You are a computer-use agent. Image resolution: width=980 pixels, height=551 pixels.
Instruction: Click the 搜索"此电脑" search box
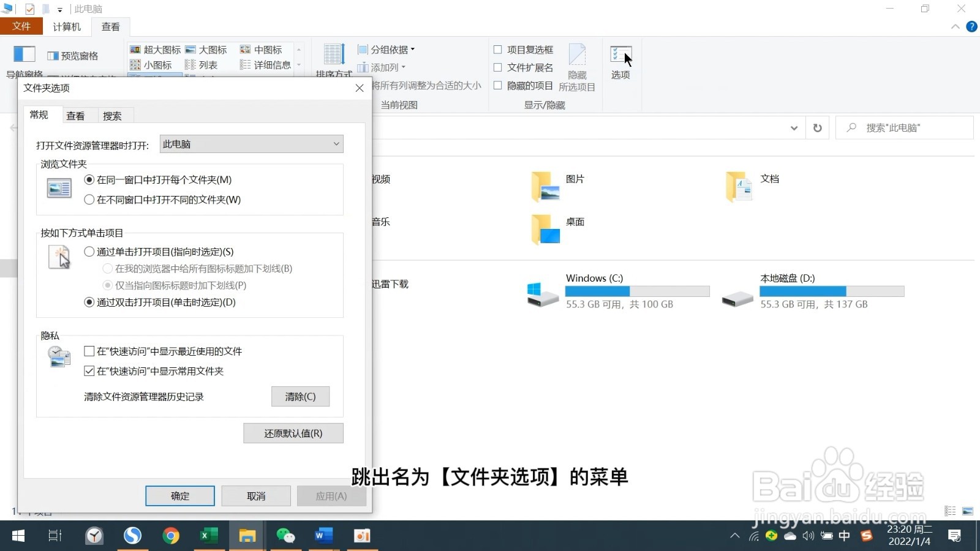click(905, 128)
